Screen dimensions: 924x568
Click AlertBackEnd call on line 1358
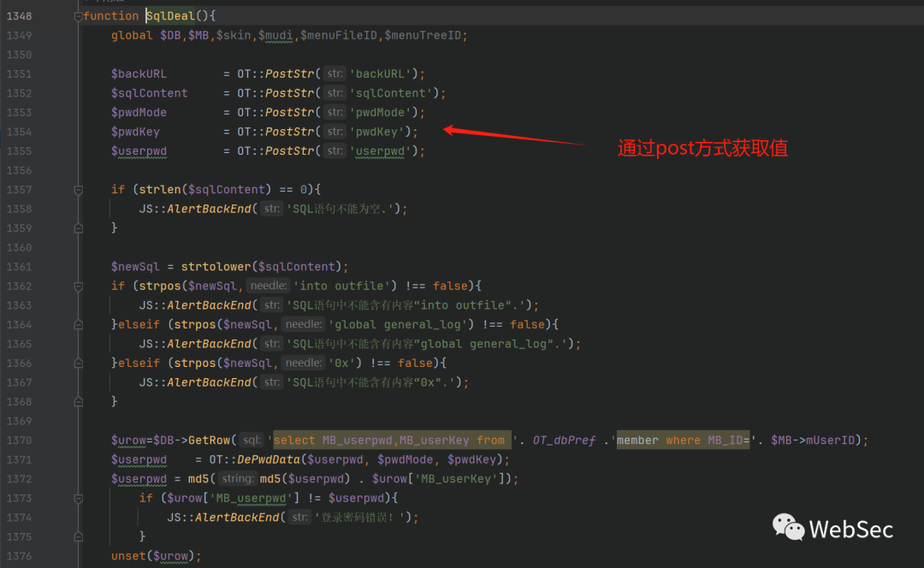(209, 210)
